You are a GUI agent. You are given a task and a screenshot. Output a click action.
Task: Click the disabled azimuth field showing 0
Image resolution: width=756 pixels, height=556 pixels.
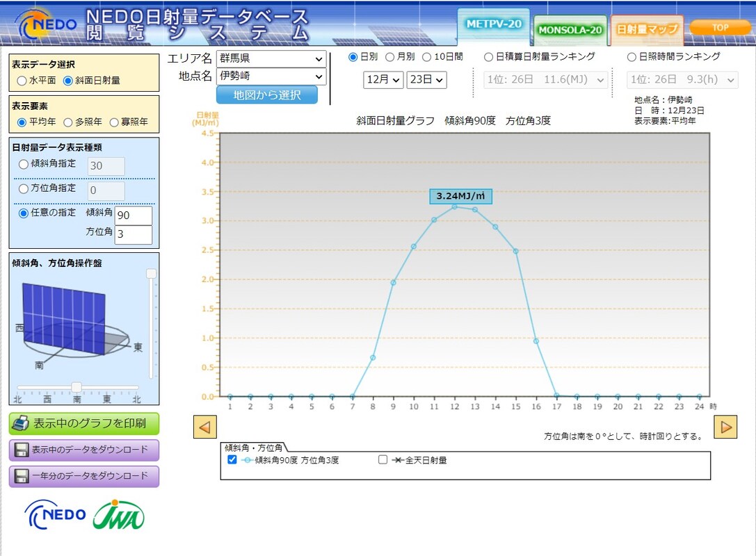106,191
